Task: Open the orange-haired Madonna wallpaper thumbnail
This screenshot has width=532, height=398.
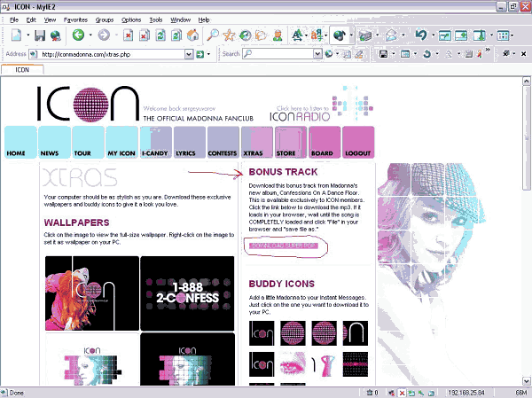Action: 92,293
